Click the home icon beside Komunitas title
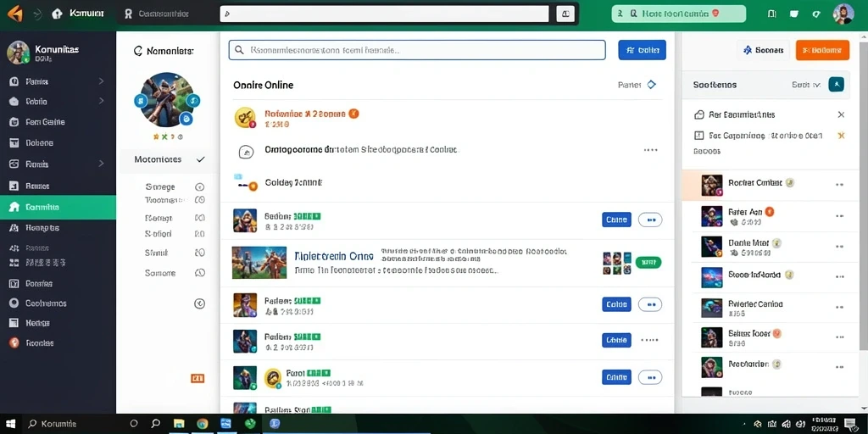Screen dimensions: 868x434 tap(57, 14)
